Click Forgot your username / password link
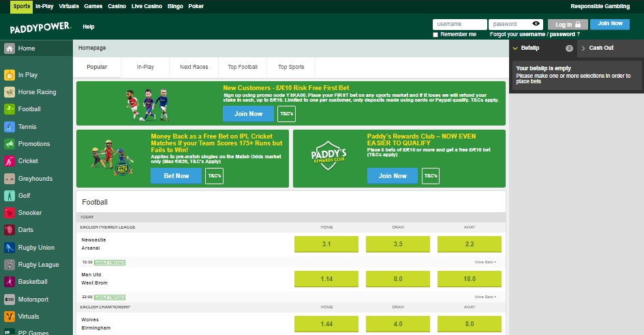644x335 pixels. coord(535,35)
